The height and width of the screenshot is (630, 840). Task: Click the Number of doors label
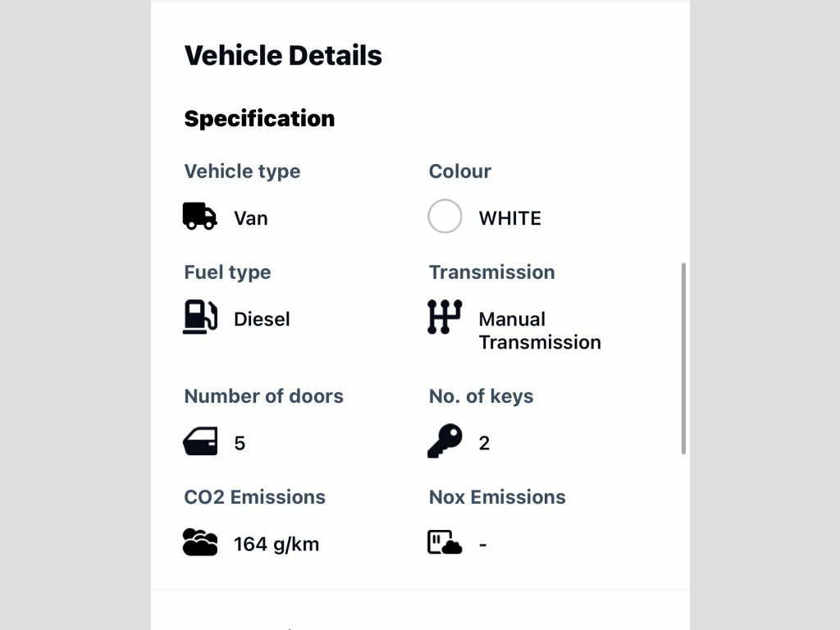pyautogui.click(x=263, y=396)
